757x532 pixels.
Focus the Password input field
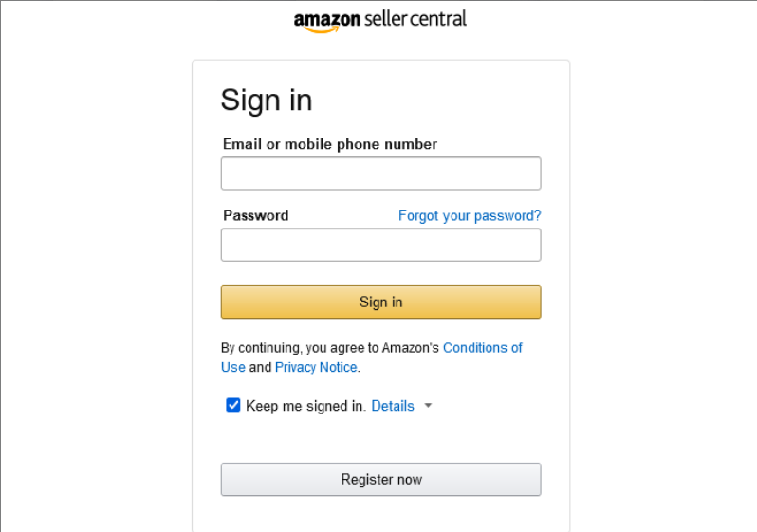[380, 245]
